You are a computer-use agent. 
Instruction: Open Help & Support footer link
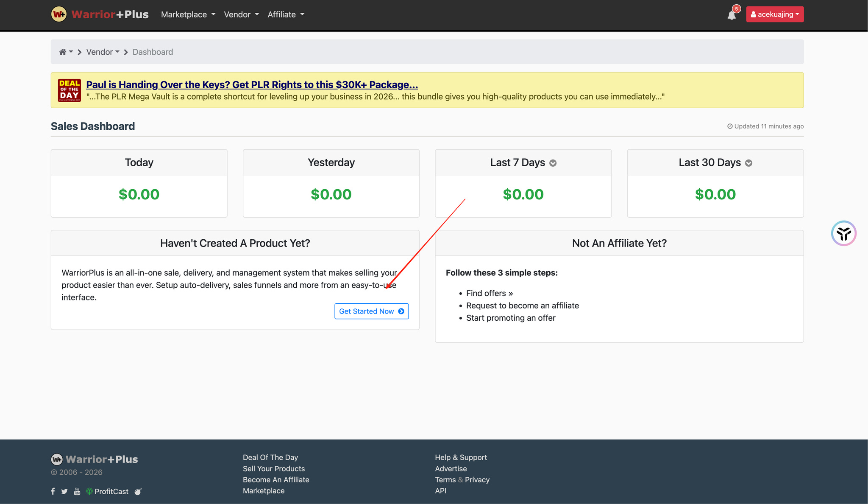[461, 457]
